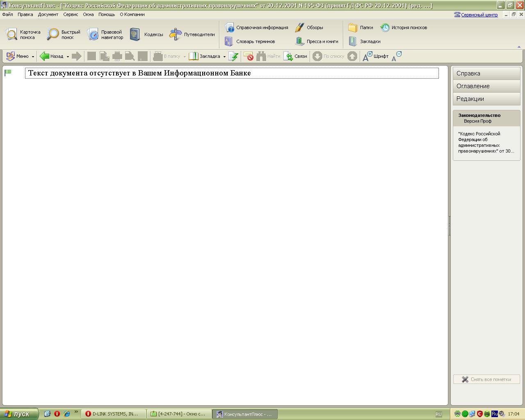The image size is (525, 420).
Task: Switch to the Оглавление tab
Action: coord(486,86)
